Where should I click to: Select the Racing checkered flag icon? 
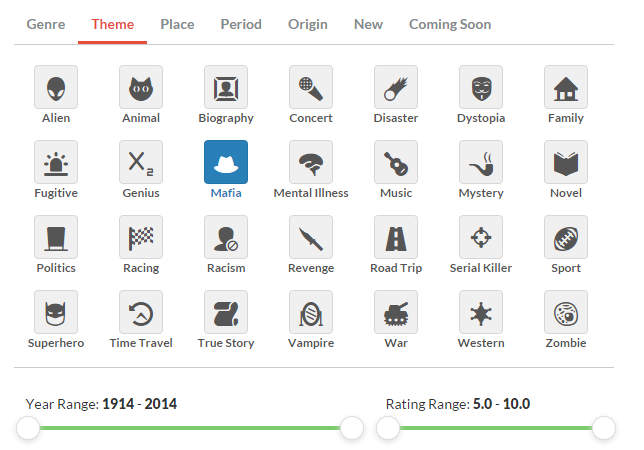click(x=141, y=238)
